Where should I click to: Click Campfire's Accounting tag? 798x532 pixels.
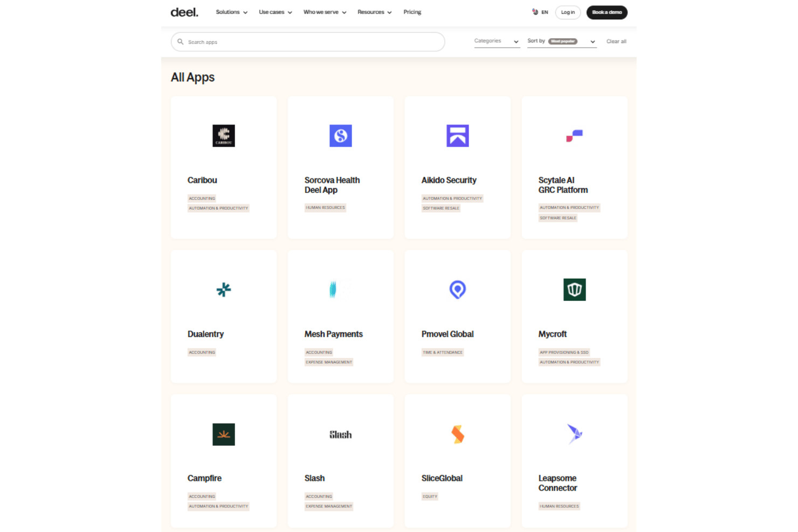click(202, 496)
